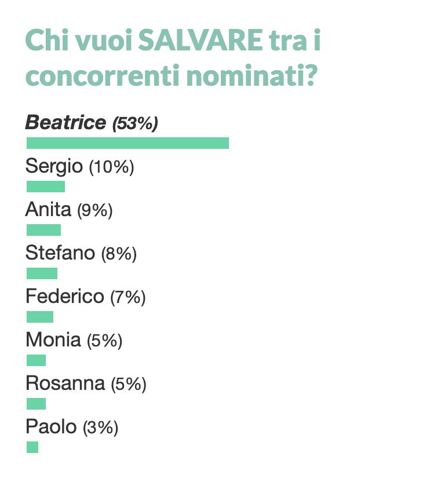
Task: Click Rosanna's green result bar
Action: coord(36,404)
